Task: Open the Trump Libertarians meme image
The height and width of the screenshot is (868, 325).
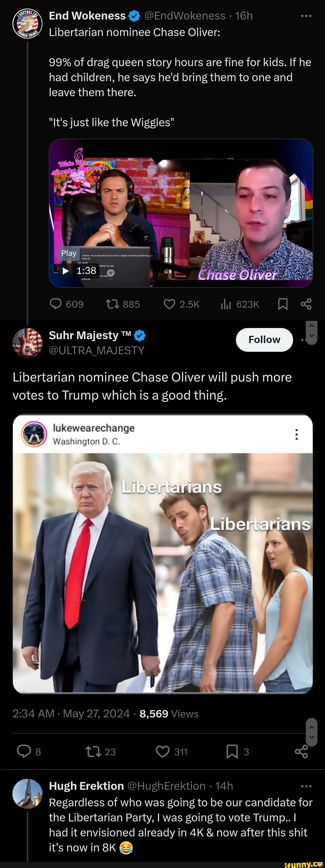Action: 163,573
